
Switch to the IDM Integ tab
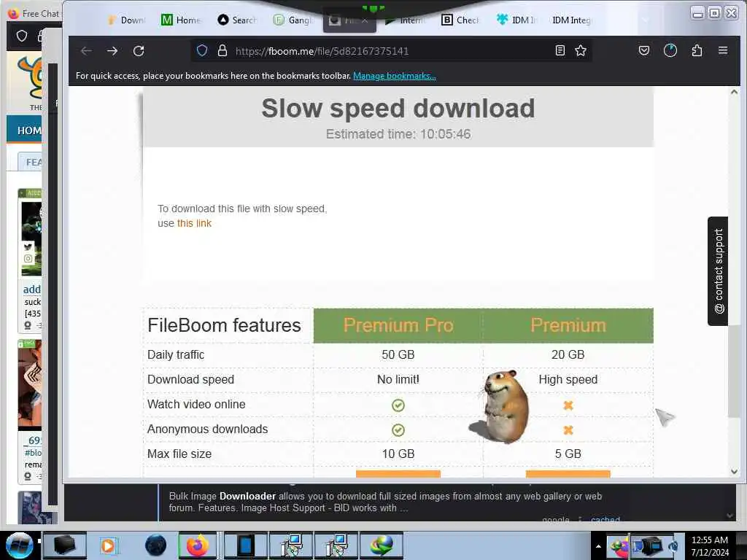pyautogui.click(x=571, y=20)
